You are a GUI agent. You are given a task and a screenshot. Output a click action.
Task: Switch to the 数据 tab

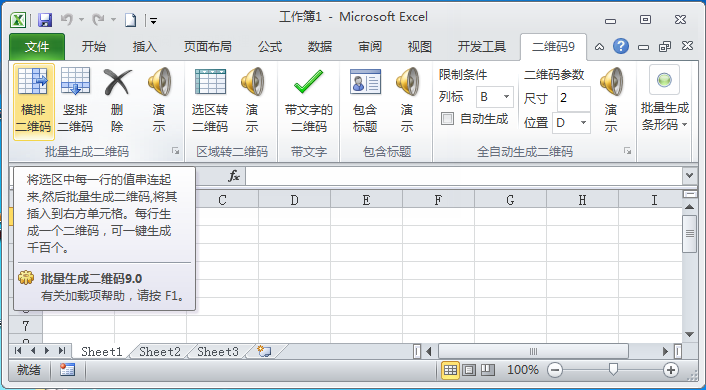point(320,46)
